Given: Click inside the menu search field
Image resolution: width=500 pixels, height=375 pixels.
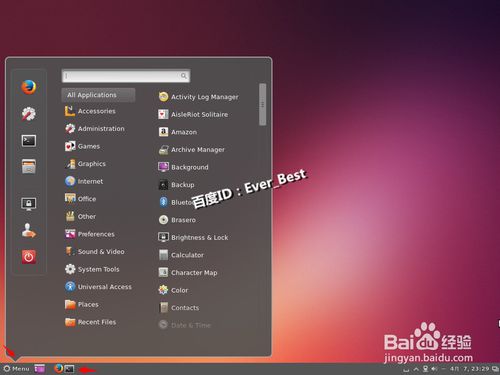Looking at the screenshot, I should [126, 76].
